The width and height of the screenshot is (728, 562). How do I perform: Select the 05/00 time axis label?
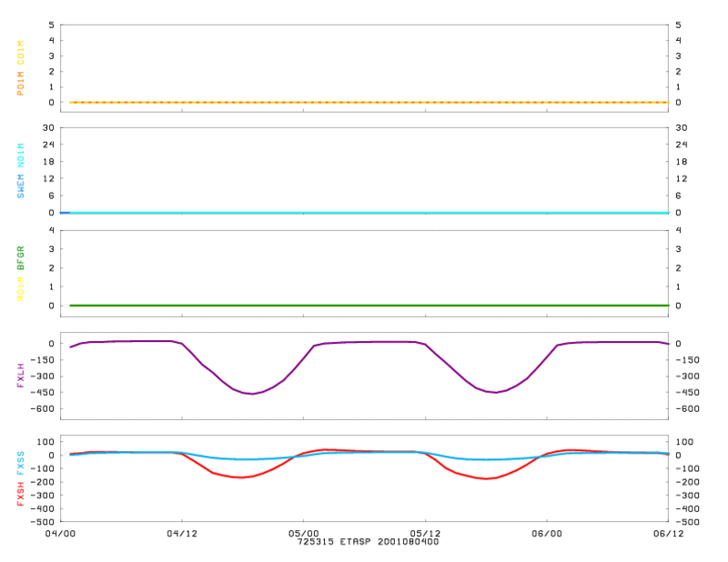tap(304, 534)
